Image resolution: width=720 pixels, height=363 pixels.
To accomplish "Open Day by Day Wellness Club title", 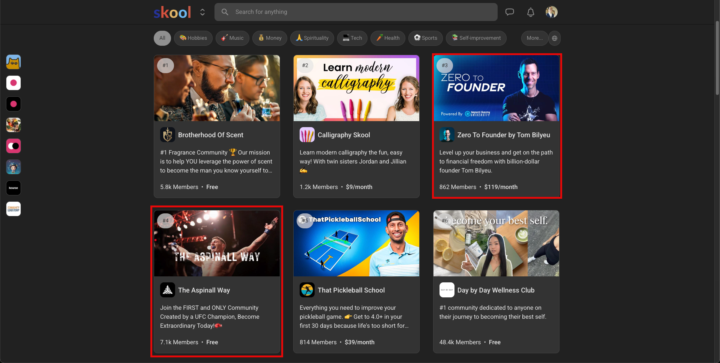I will point(496,290).
